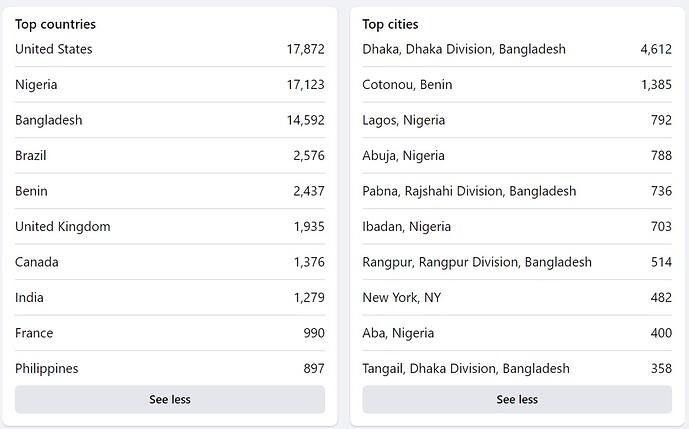This screenshot has width=689, height=429.
Task: Collapse Top cities list with See less
Action: pos(517,399)
